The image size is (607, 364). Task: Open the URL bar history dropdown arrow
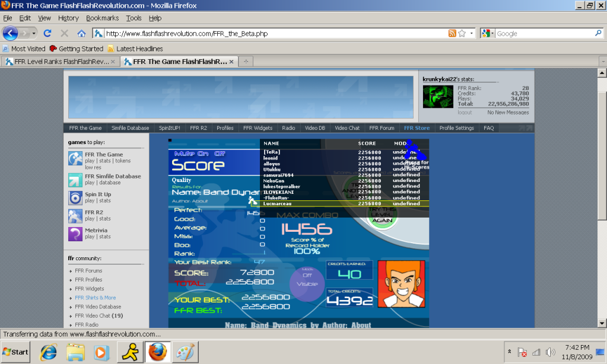click(x=472, y=34)
